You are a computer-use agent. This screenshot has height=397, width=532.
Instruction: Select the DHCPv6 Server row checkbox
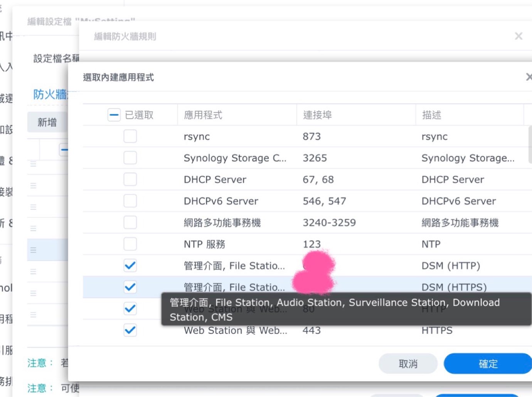[x=130, y=201]
